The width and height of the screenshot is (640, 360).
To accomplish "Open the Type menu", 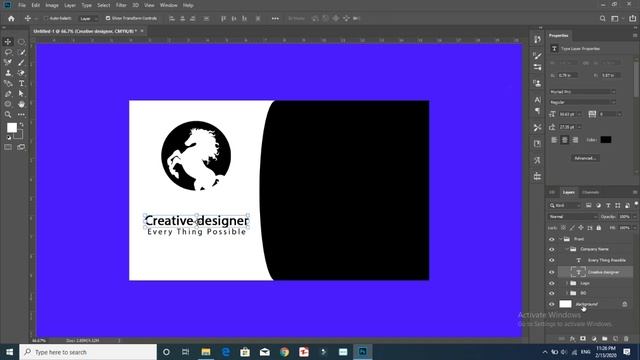I will (87, 5).
